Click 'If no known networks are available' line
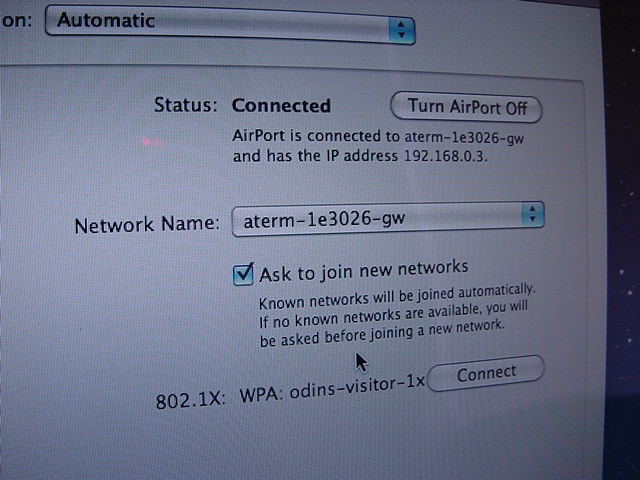 (393, 315)
